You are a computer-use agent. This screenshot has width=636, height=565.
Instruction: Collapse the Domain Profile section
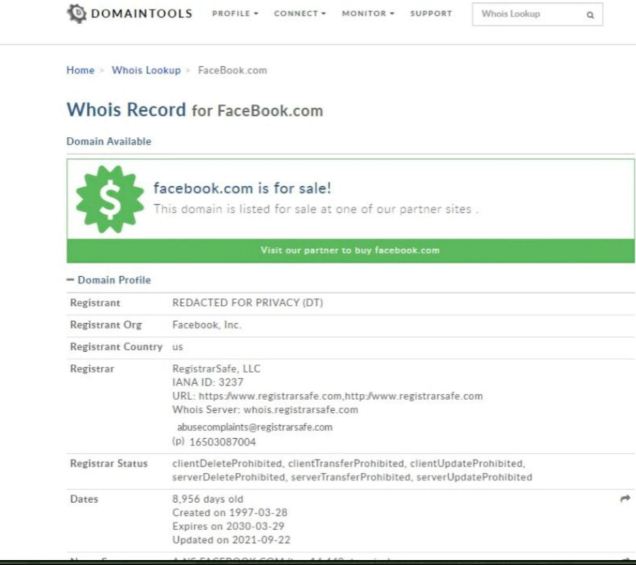108,280
